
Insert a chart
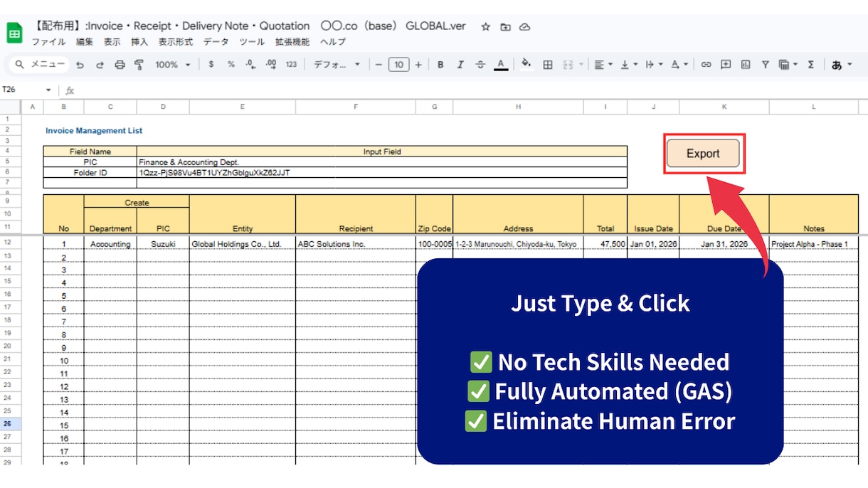click(x=746, y=65)
